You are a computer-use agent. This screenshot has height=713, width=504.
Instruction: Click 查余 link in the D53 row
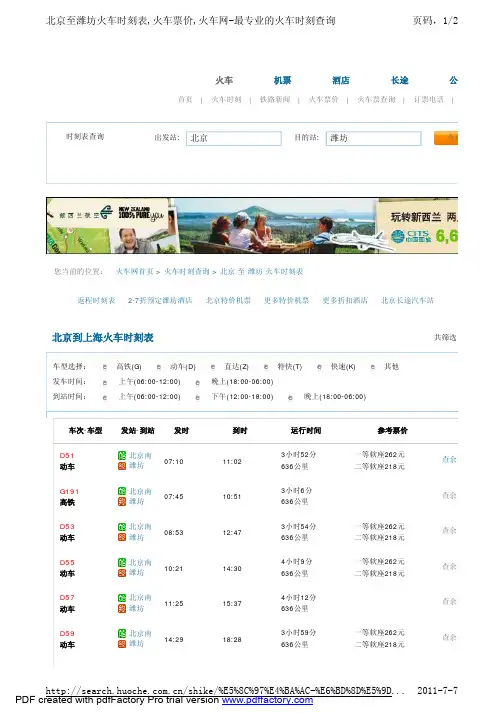tap(449, 530)
